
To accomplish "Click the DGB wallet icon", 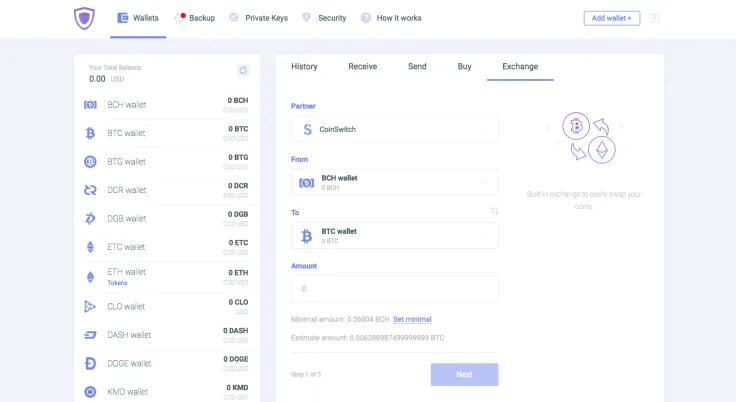I will [90, 218].
